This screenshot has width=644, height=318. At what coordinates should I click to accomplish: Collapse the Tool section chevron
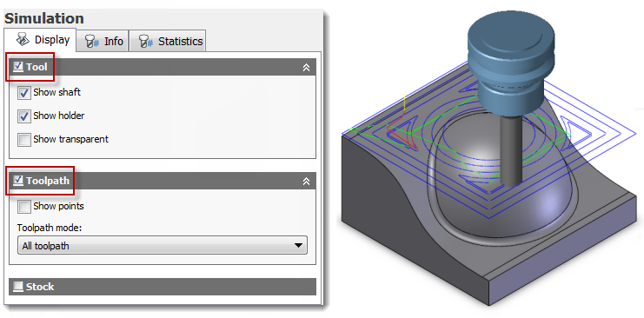coord(306,68)
